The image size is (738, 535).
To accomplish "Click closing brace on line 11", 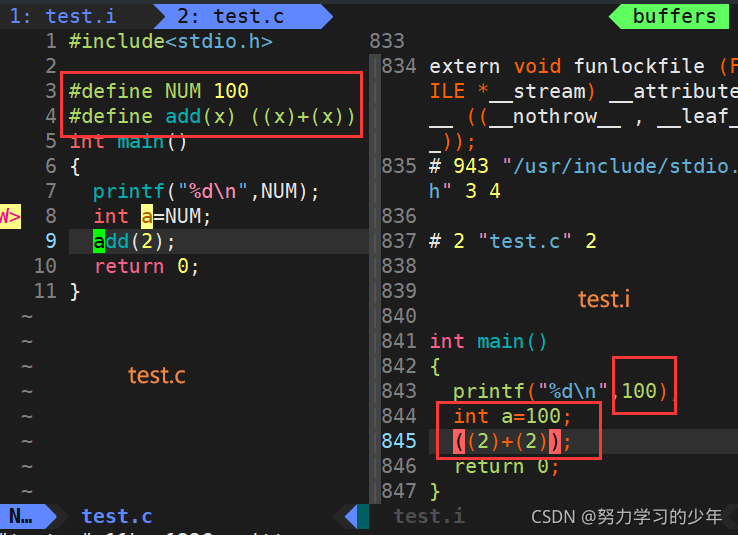I will click(x=75, y=291).
